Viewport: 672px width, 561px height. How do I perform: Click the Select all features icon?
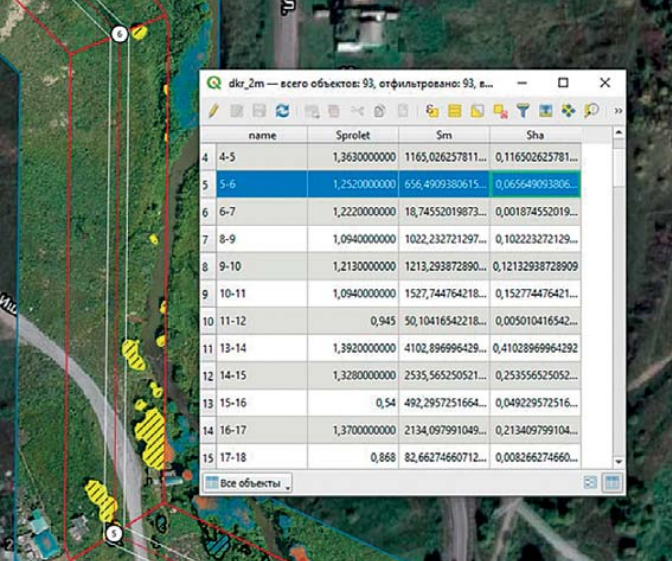coord(454,111)
